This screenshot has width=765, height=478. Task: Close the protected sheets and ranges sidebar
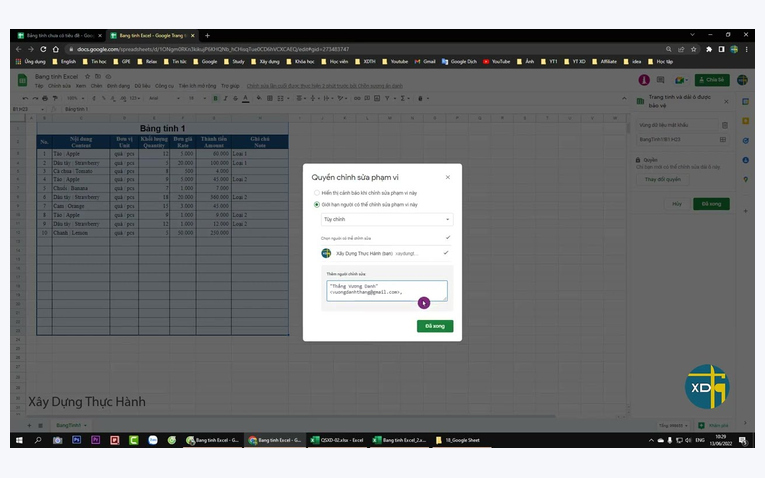point(726,101)
